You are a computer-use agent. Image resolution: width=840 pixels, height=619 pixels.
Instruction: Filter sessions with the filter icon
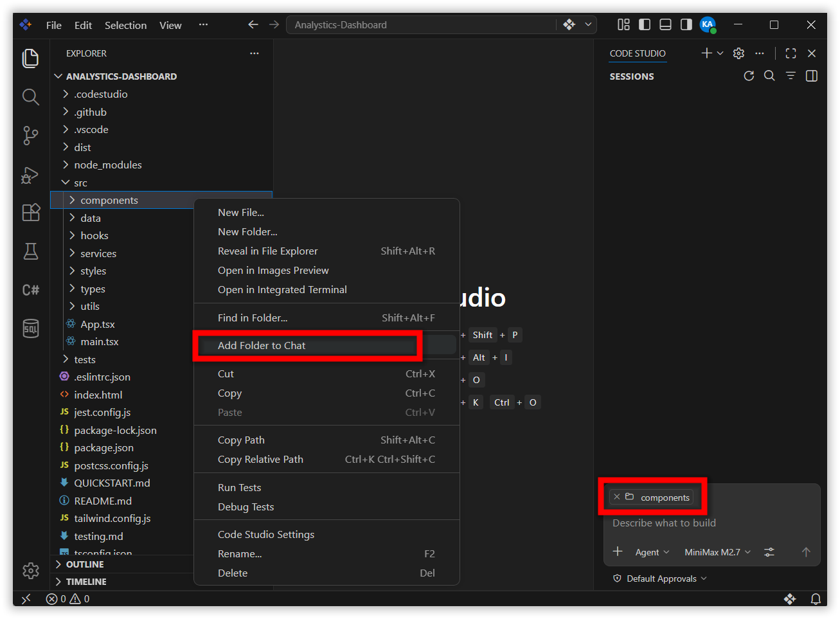[x=791, y=76]
